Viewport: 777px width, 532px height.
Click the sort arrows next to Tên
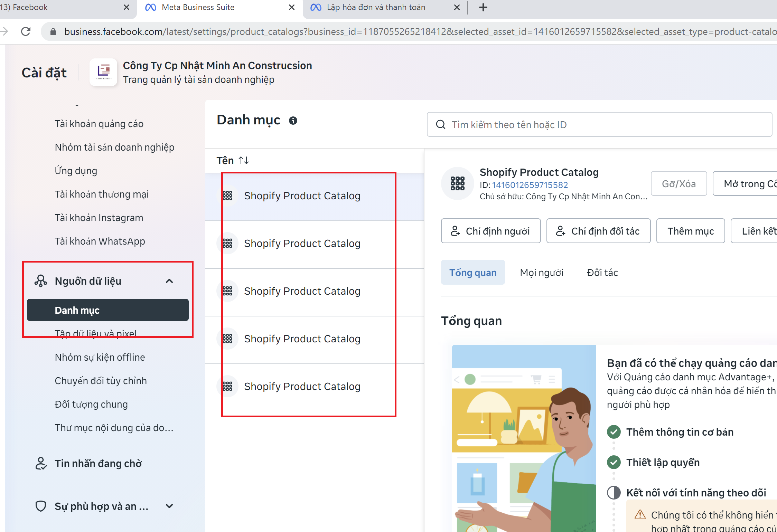point(244,160)
